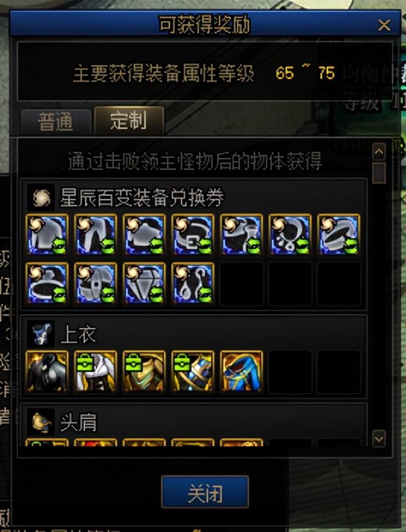The width and height of the screenshot is (406, 532).
Task: Click the 头肩 category icon
Action: point(41,423)
